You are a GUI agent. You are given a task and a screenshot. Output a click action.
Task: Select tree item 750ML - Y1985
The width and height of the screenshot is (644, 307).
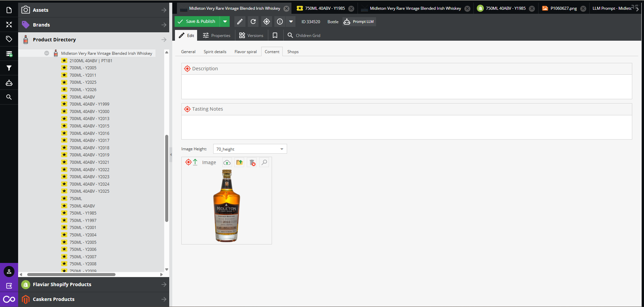[x=83, y=213]
